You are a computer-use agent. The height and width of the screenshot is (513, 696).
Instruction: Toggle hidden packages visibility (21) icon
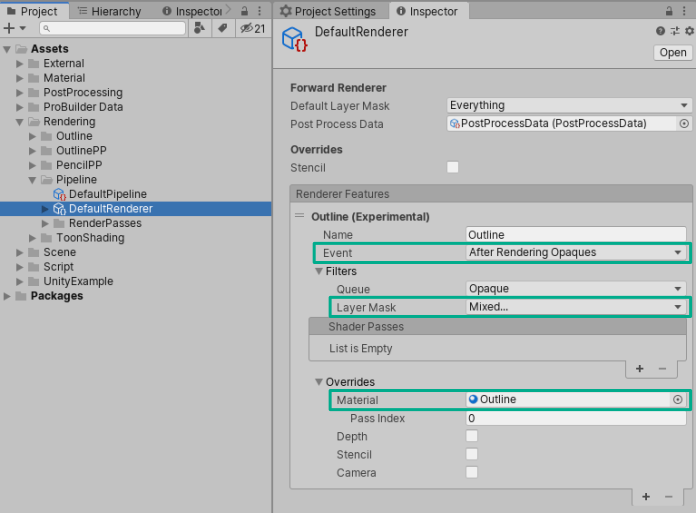coord(252,29)
